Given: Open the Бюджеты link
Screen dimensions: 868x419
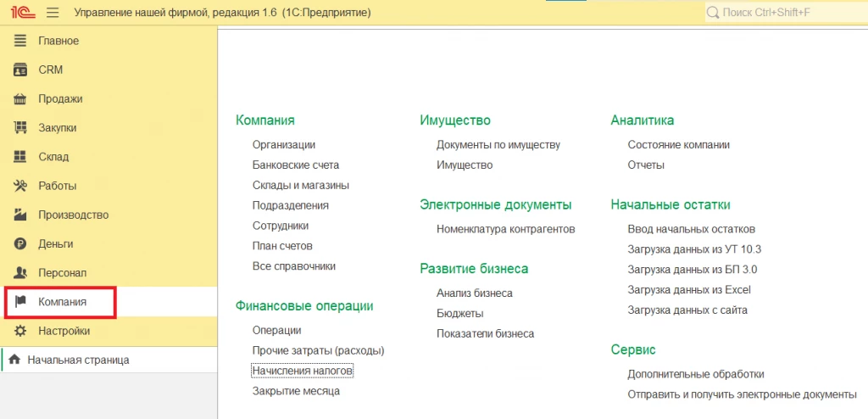Looking at the screenshot, I should pyautogui.click(x=460, y=314).
